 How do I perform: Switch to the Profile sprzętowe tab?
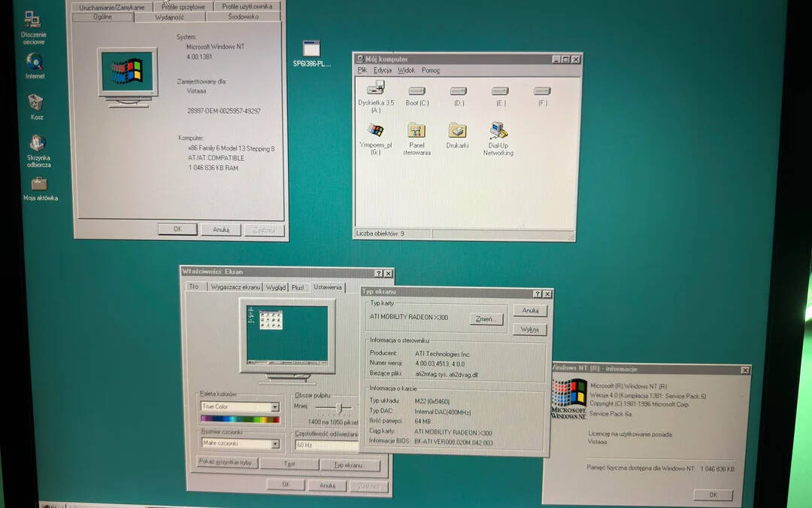(x=183, y=7)
